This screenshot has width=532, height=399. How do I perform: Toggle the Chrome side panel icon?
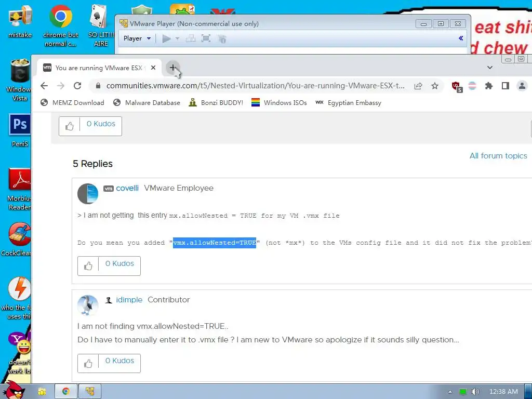[x=505, y=86]
